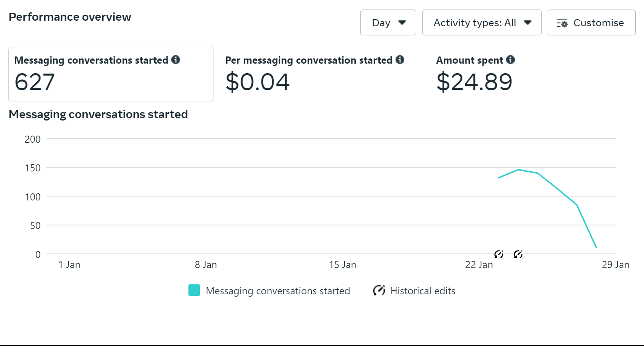Click the arrow on Activity types dropdown
This screenshot has width=644, height=346.
click(528, 23)
